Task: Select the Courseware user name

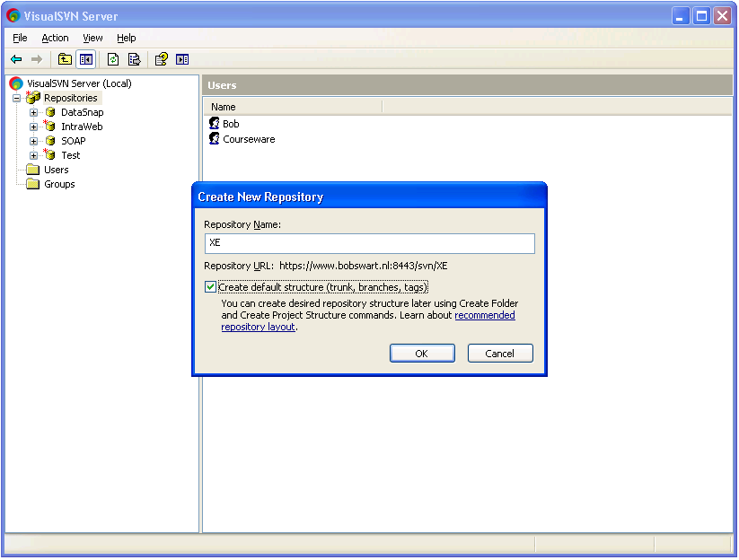Action: click(x=249, y=139)
